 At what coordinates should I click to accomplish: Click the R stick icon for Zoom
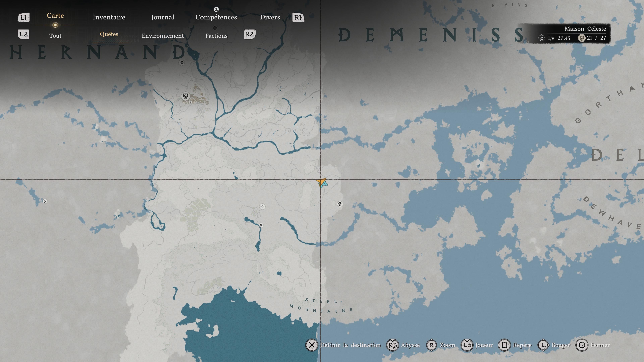432,345
